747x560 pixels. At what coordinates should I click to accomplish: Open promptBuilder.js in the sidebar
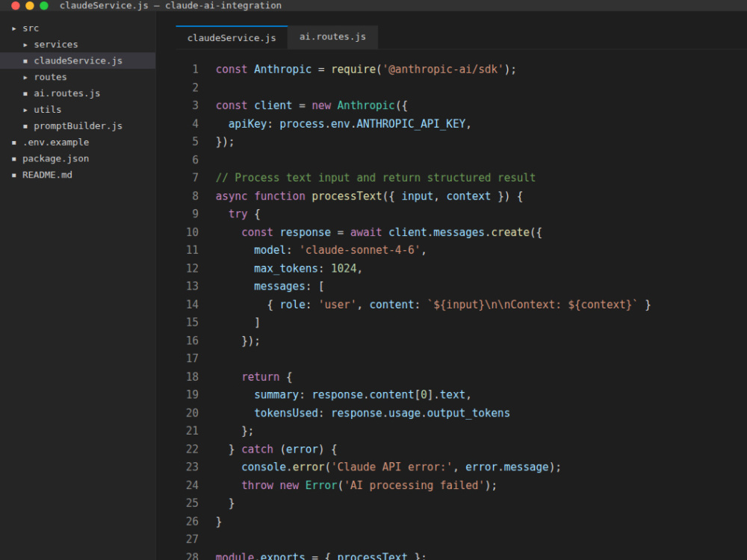[78, 126]
